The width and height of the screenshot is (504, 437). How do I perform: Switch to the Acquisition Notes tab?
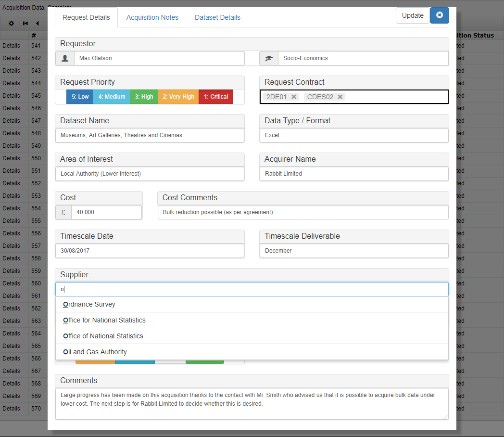point(152,17)
